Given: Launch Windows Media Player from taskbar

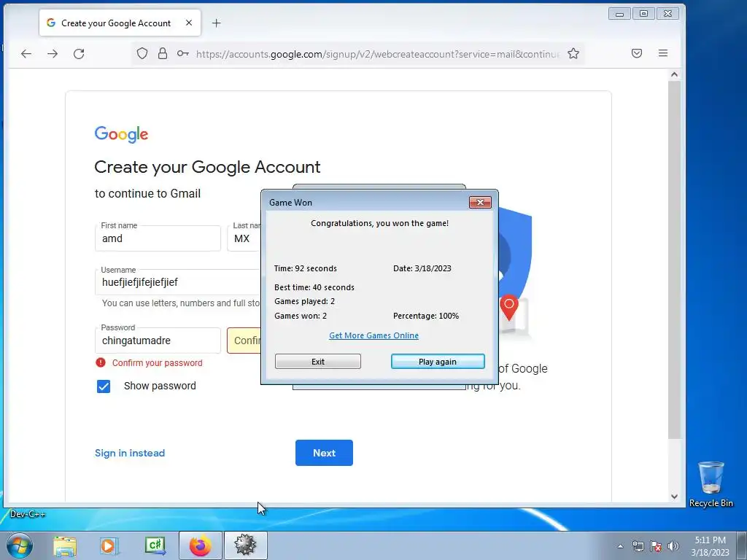Looking at the screenshot, I should click(x=109, y=545).
